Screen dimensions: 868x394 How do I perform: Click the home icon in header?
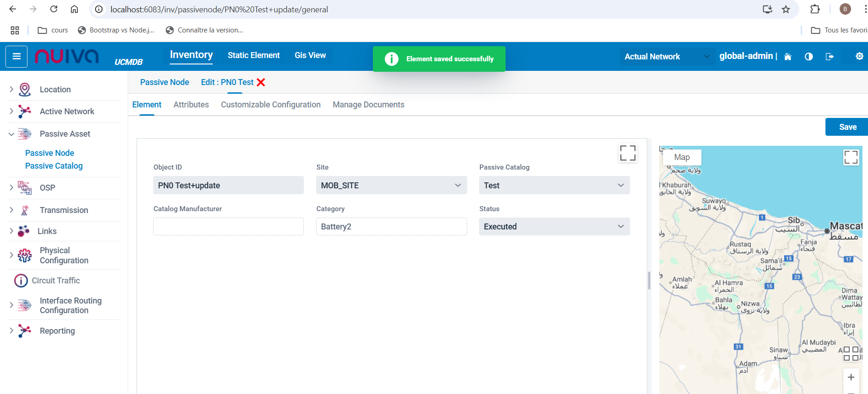(x=787, y=57)
